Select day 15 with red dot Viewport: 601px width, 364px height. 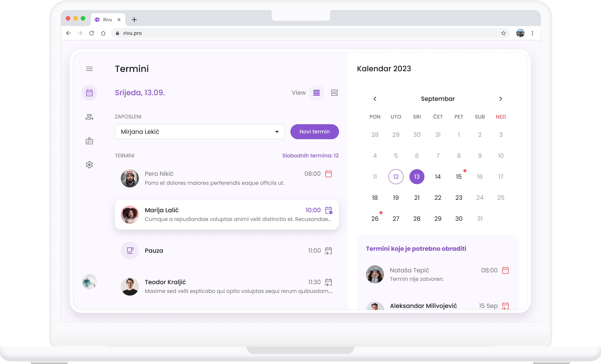coord(459,177)
